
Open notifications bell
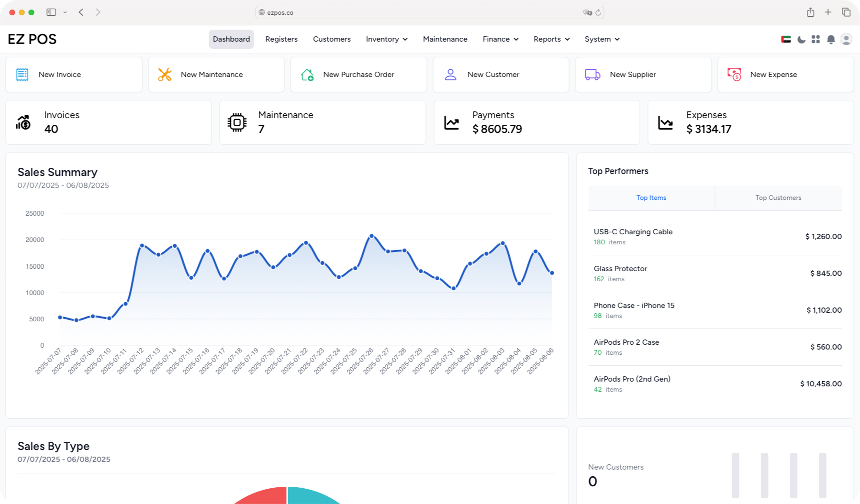[831, 39]
